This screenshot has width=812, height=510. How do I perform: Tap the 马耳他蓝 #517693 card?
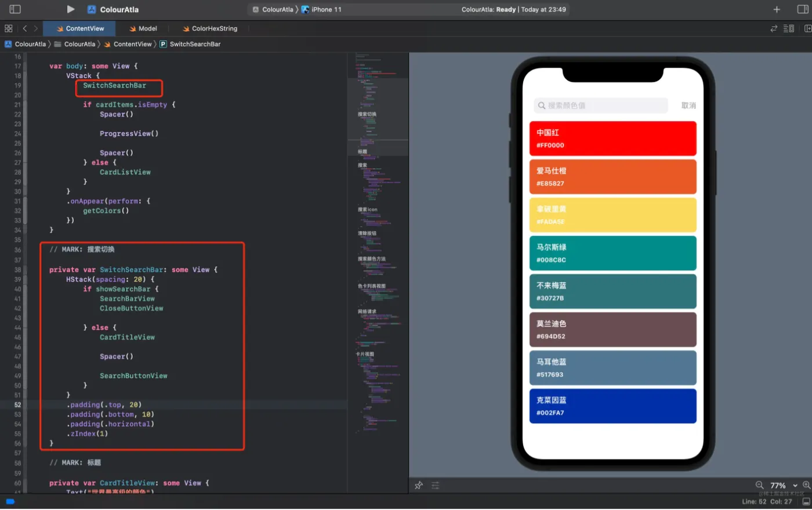pyautogui.click(x=612, y=368)
